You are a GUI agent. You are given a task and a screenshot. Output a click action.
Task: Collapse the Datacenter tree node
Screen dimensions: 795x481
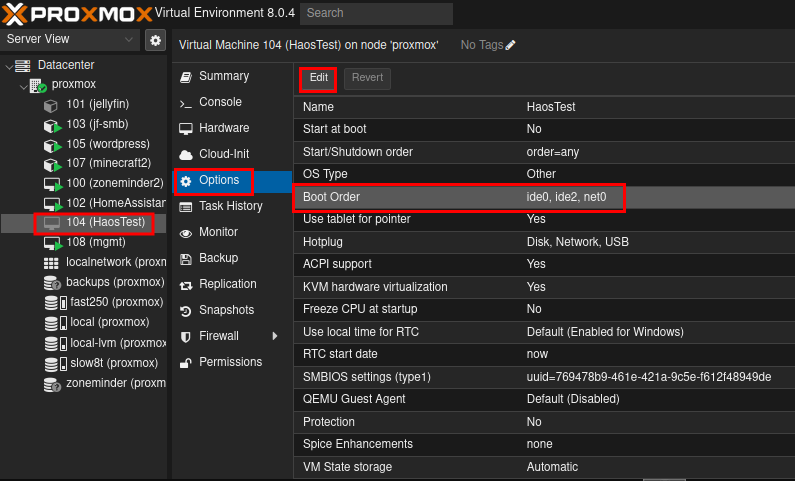9,66
